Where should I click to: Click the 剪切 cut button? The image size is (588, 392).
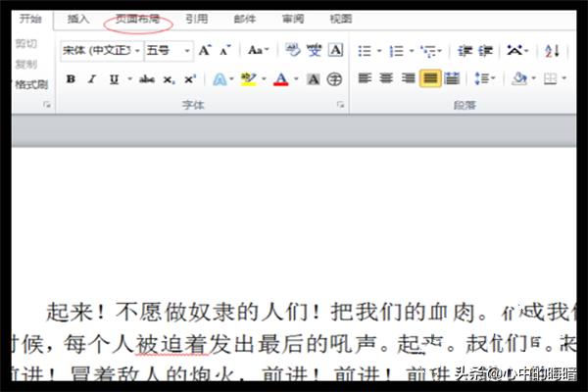point(26,44)
